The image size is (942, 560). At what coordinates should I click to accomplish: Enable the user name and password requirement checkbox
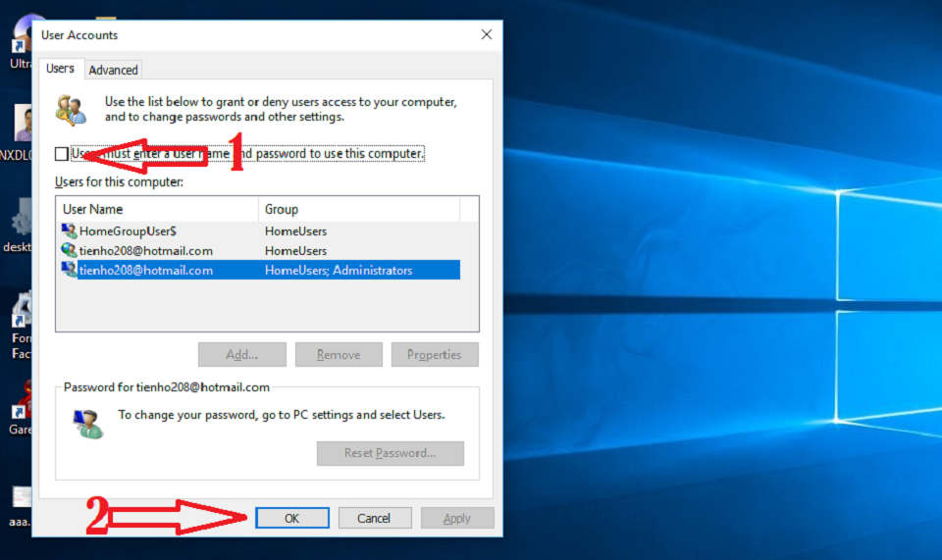pos(61,154)
